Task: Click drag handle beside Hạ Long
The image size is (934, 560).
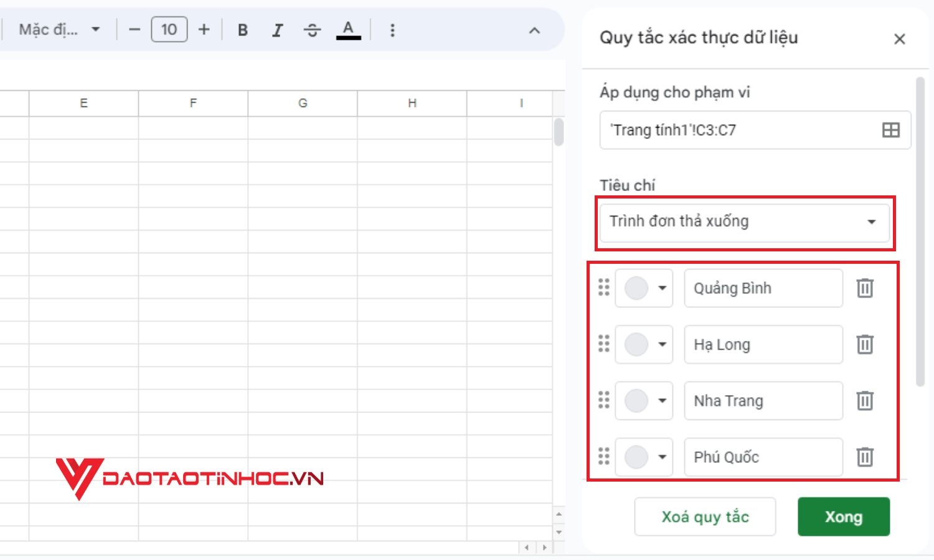Action: (x=604, y=343)
